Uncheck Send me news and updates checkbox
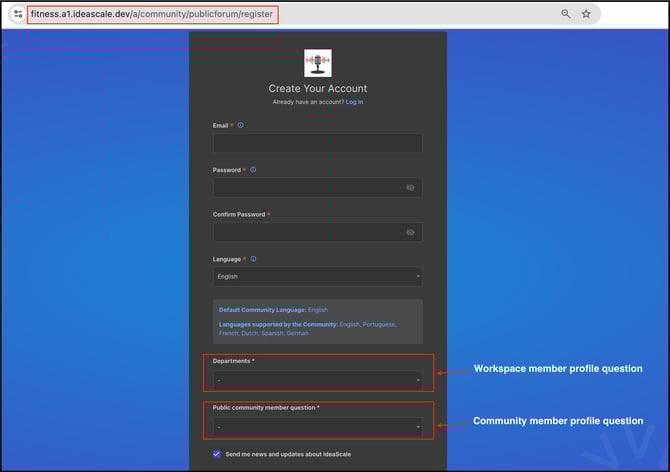The image size is (670, 472). click(217, 454)
